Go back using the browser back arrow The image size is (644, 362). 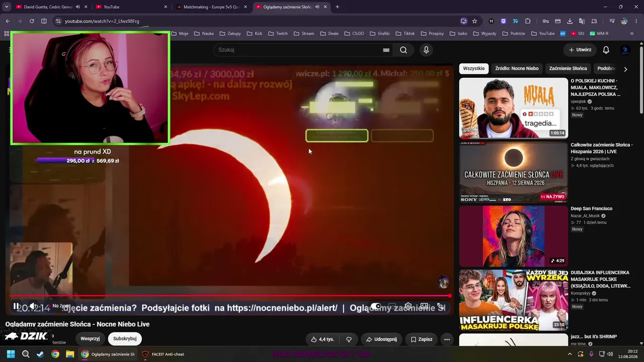pyautogui.click(x=8, y=21)
